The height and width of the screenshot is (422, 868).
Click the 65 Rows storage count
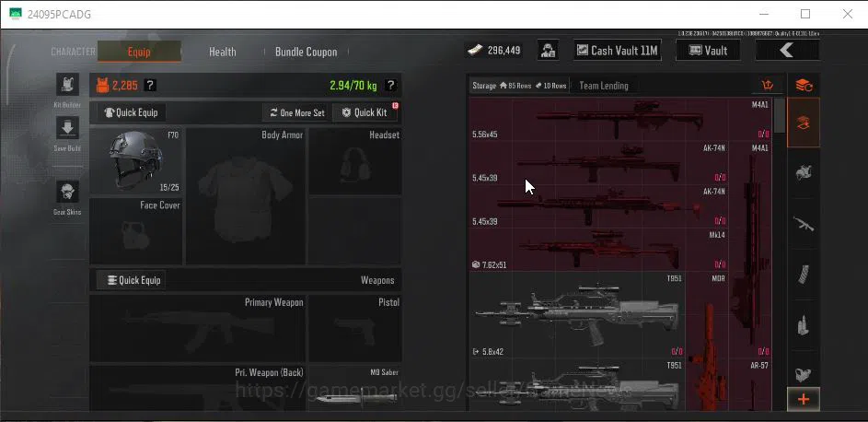coord(515,86)
